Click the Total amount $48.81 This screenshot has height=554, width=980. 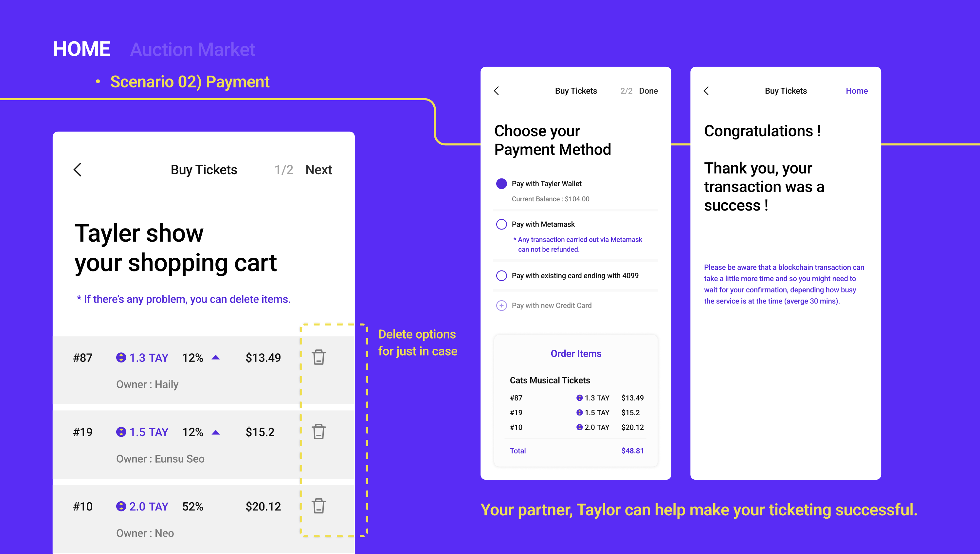pos(632,451)
